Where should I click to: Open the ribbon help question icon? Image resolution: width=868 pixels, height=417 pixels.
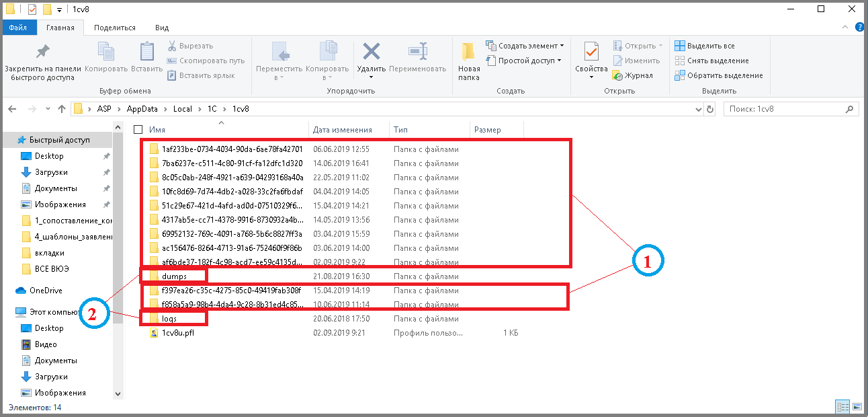[x=860, y=28]
